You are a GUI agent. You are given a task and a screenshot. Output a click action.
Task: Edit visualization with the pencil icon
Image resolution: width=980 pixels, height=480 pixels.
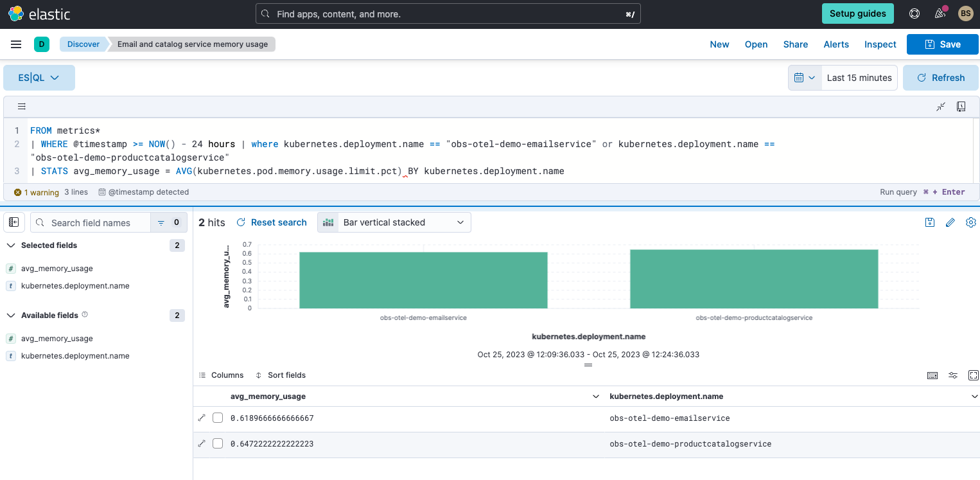coord(950,222)
